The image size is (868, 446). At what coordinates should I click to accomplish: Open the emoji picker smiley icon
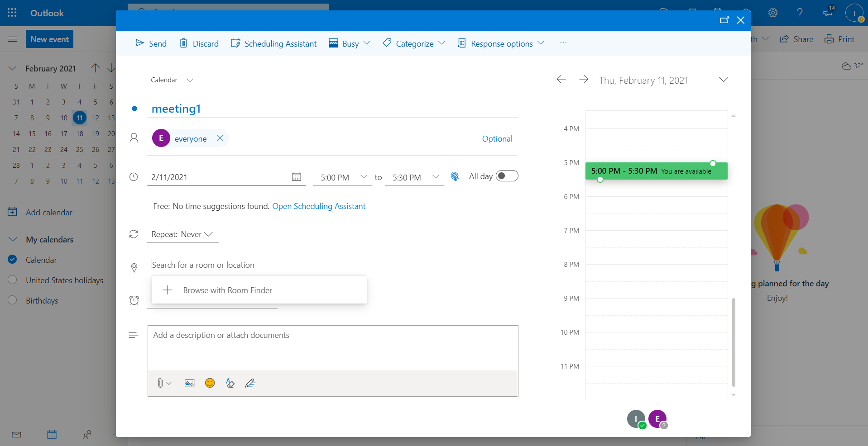click(210, 383)
